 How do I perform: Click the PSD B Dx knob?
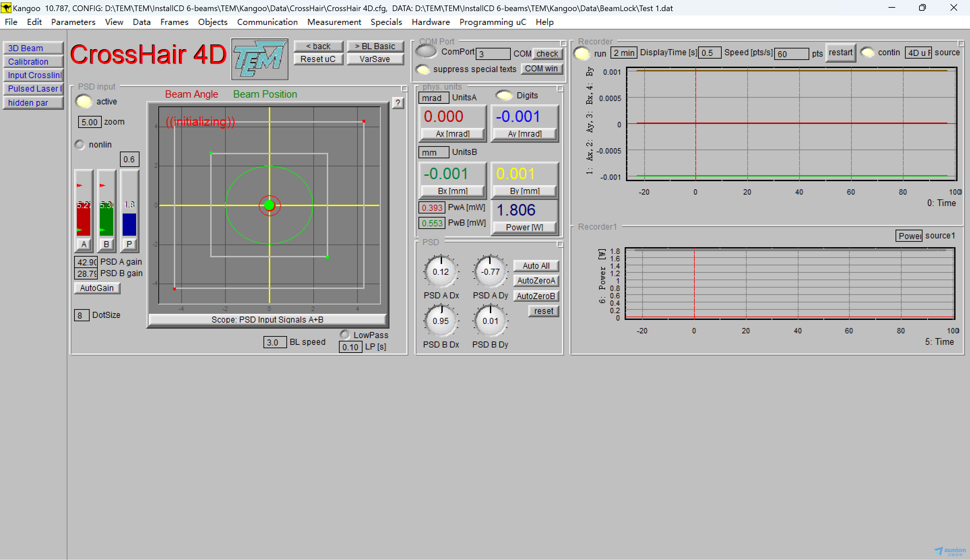(441, 321)
